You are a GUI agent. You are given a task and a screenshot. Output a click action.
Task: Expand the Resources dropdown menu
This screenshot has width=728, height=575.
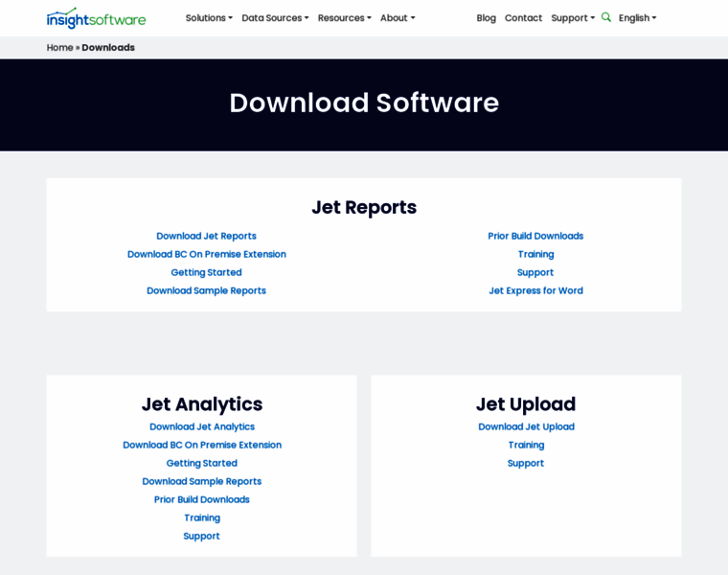pyautogui.click(x=345, y=17)
